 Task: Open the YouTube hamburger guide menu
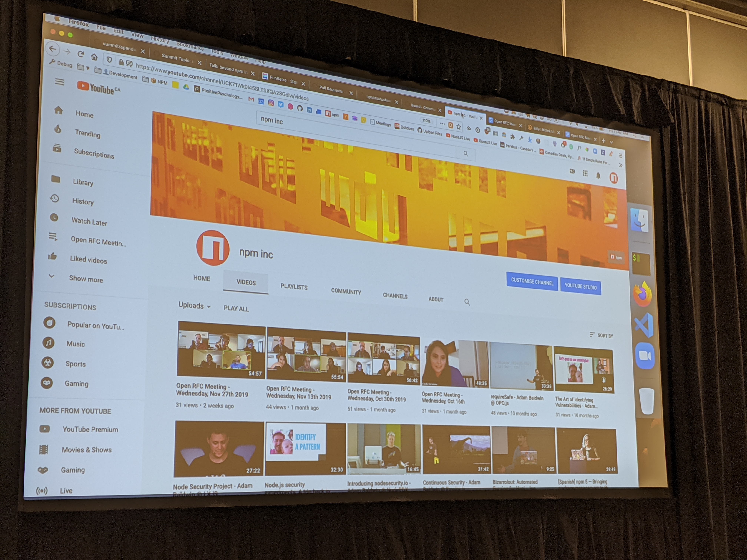pos(59,82)
